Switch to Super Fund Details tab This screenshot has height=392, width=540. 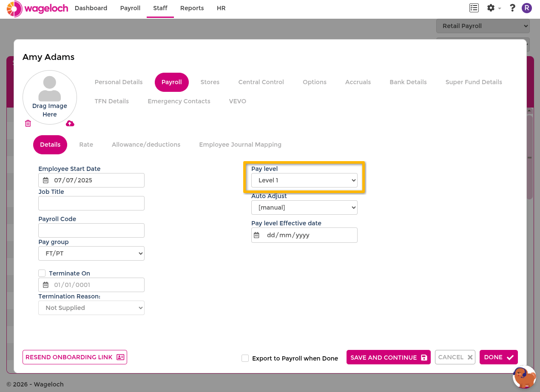[474, 82]
